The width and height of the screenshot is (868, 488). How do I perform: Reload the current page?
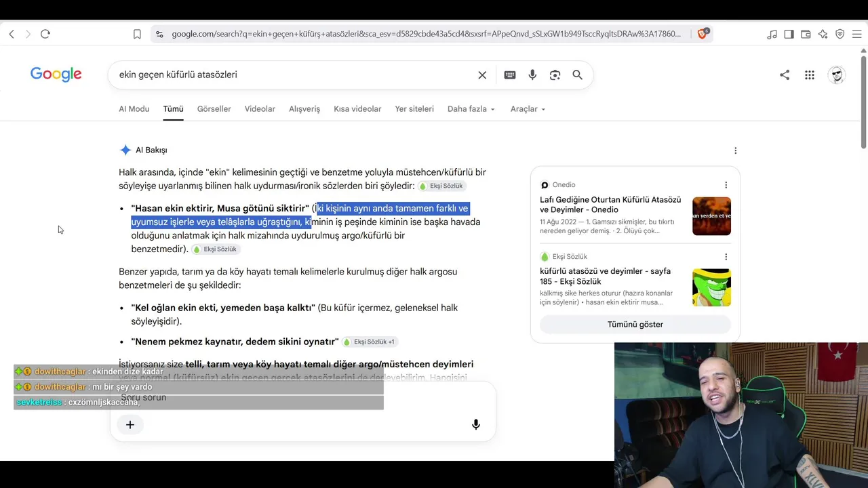tap(45, 34)
